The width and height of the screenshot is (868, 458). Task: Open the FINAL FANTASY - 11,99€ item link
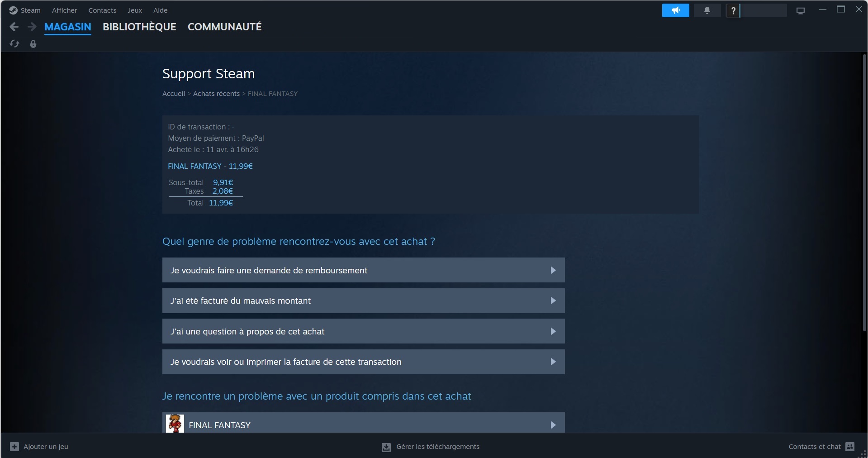point(210,166)
